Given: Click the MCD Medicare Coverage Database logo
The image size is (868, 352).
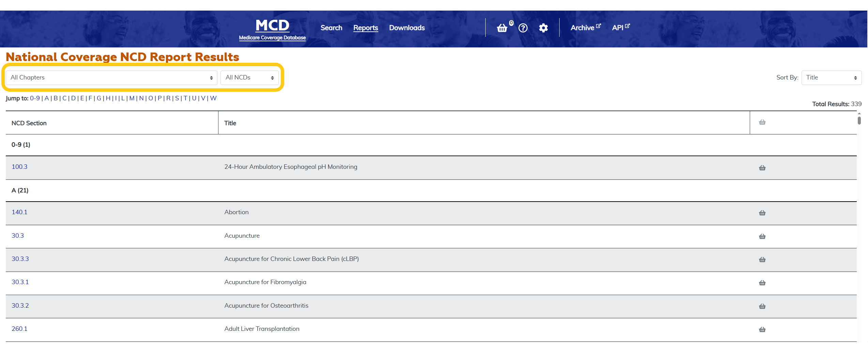Looking at the screenshot, I should [x=272, y=29].
